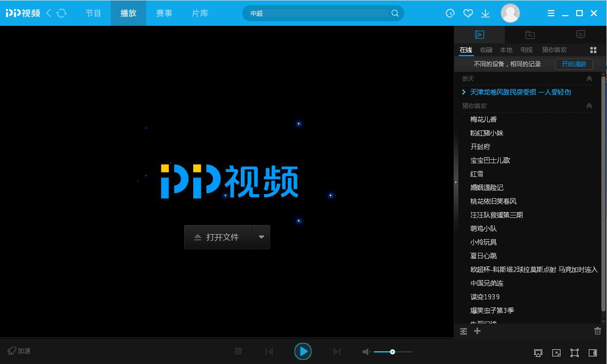The height and width of the screenshot is (364, 607).
Task: Switch playlist to grid view
Action: pos(593,50)
